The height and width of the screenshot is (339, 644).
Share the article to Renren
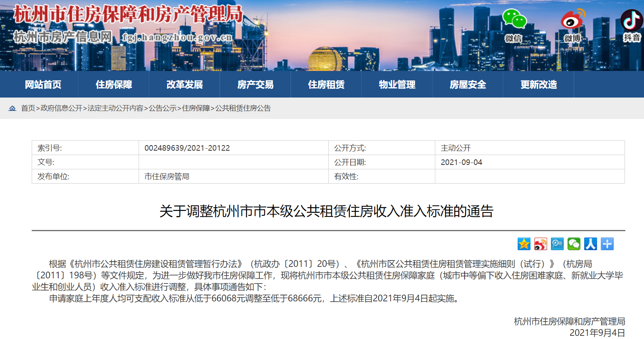pos(590,244)
